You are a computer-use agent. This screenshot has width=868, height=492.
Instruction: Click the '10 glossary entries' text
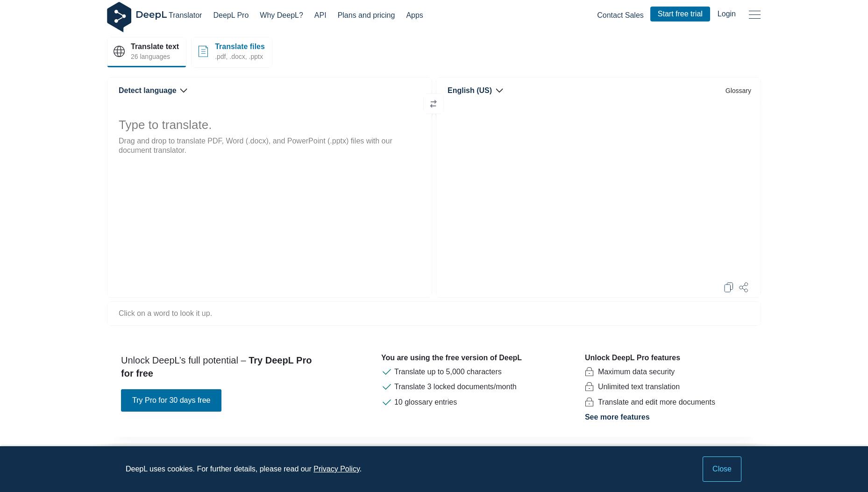[426, 402]
